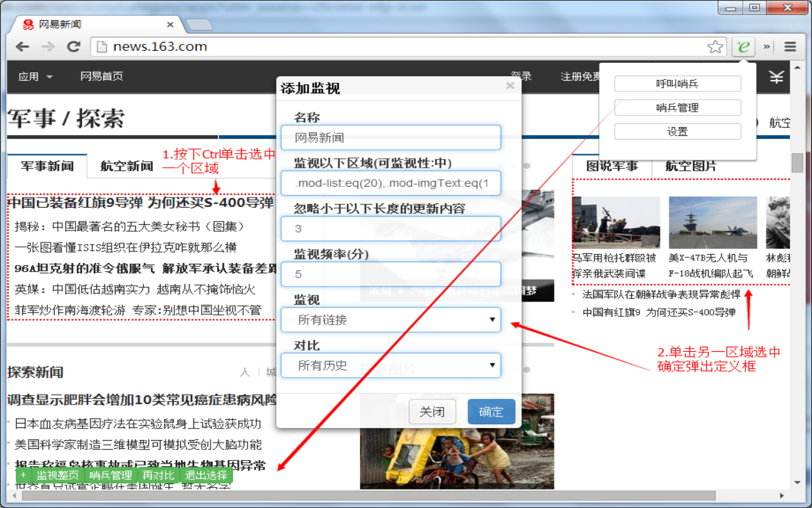The image size is (812, 508).
Task: Focus the 监视以下区域 selector field
Action: tap(391, 183)
